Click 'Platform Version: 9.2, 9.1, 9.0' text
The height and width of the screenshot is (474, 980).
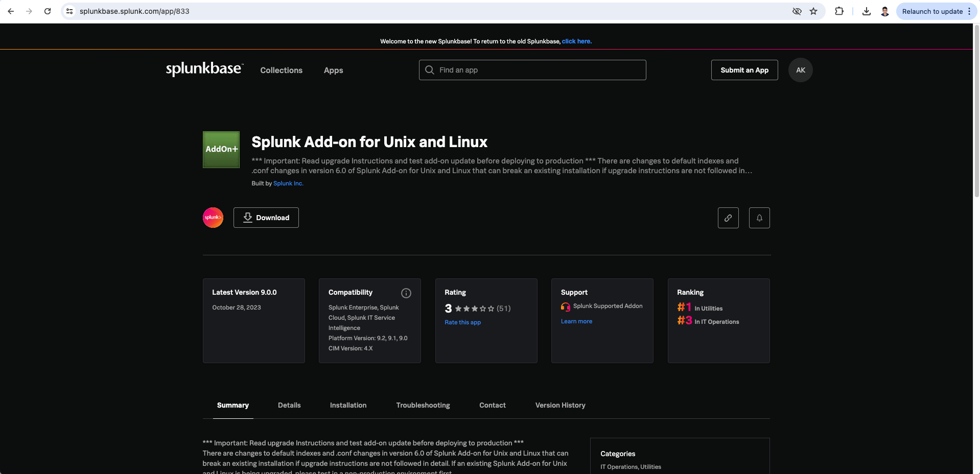click(x=368, y=338)
